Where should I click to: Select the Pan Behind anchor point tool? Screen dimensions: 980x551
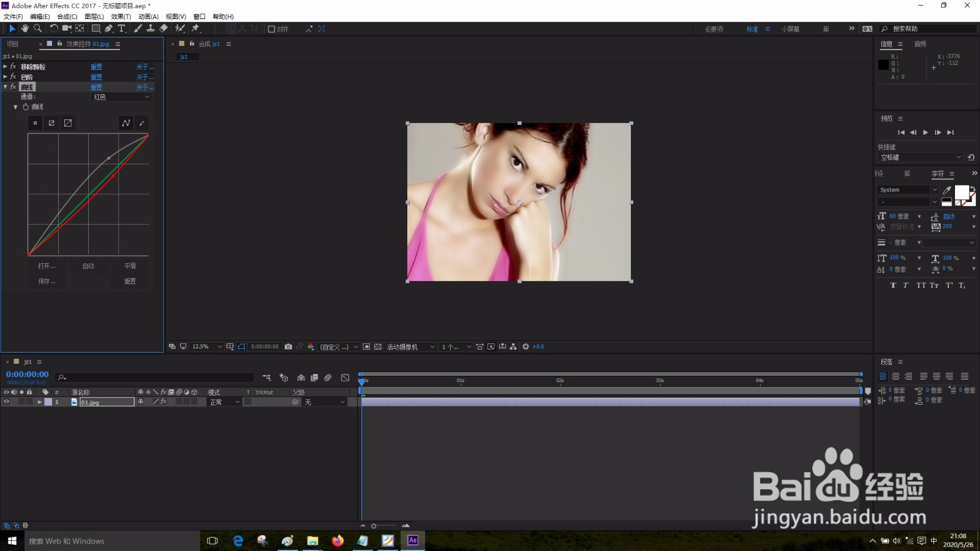tap(80, 29)
